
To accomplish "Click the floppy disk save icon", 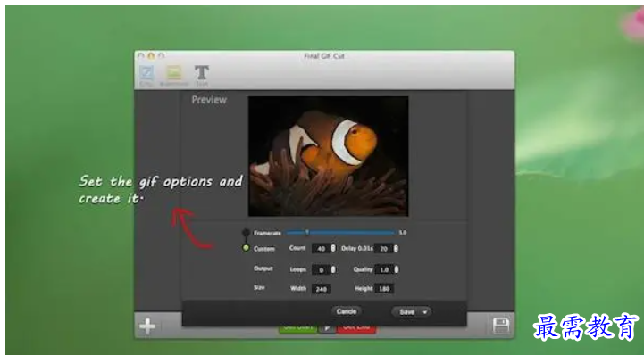I will pos(501,326).
